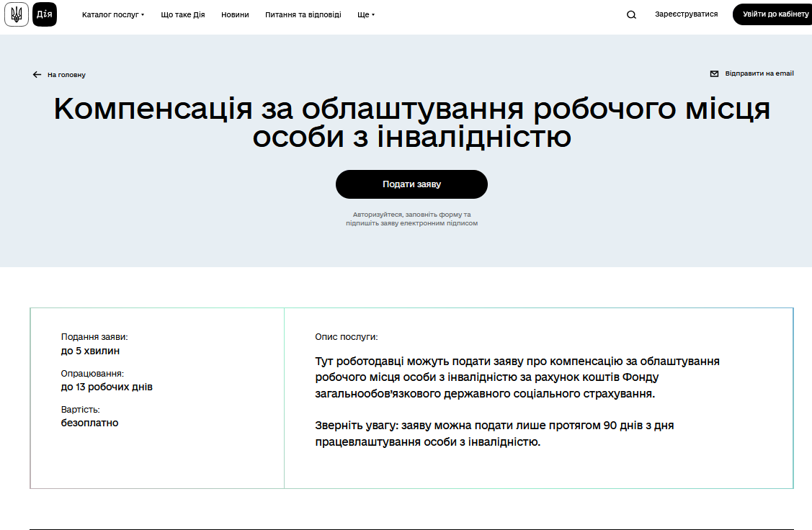812x530 pixels.
Task: Click the Дія logo icon
Action: click(44, 14)
